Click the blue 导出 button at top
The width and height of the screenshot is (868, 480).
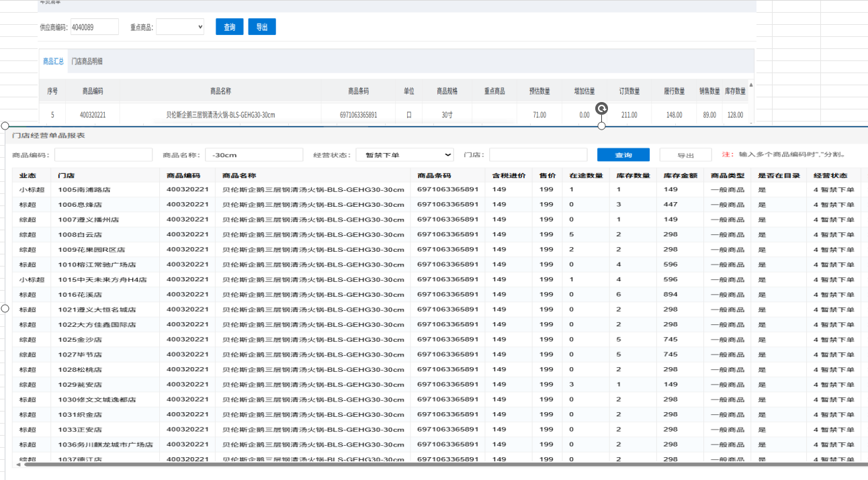262,27
